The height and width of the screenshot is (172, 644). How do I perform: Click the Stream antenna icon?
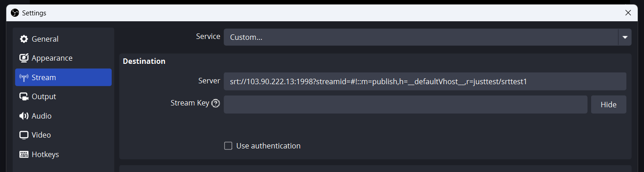[24, 77]
